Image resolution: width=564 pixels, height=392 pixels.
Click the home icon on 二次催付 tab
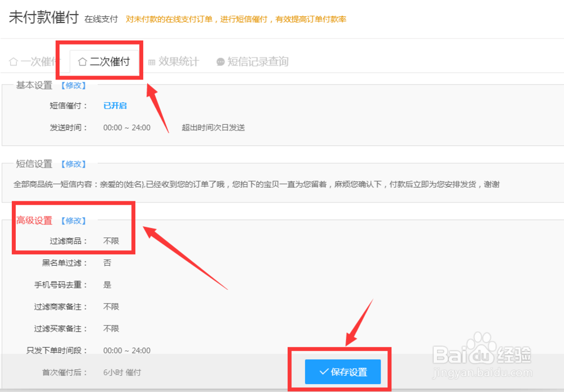click(82, 61)
